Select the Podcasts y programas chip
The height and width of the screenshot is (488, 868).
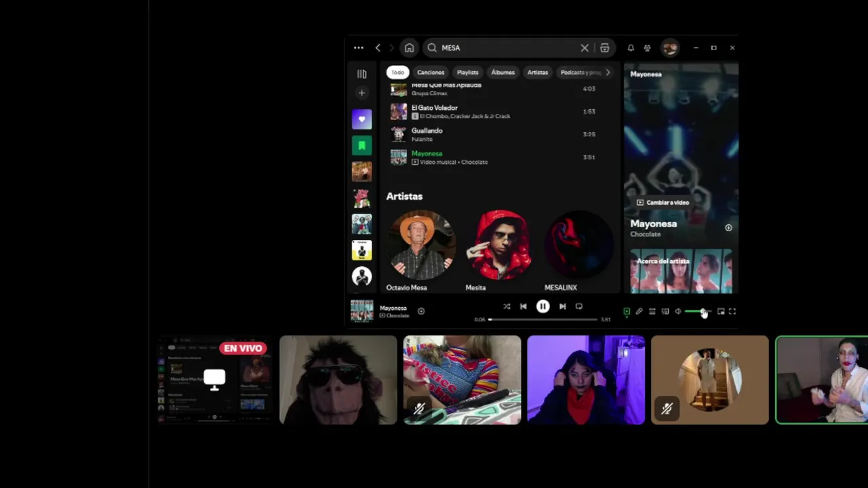(580, 73)
